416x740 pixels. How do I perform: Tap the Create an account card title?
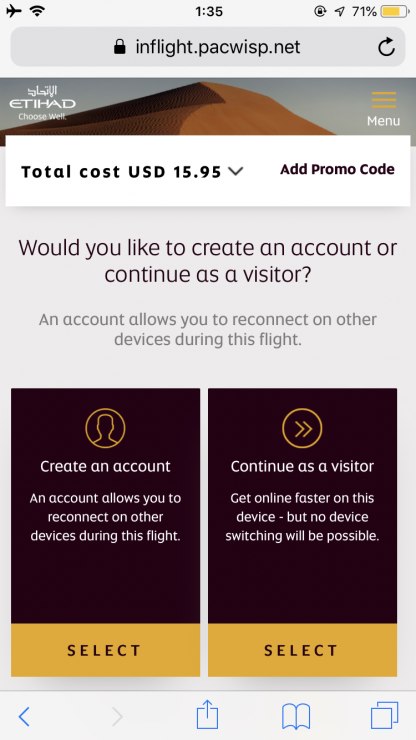pos(105,466)
